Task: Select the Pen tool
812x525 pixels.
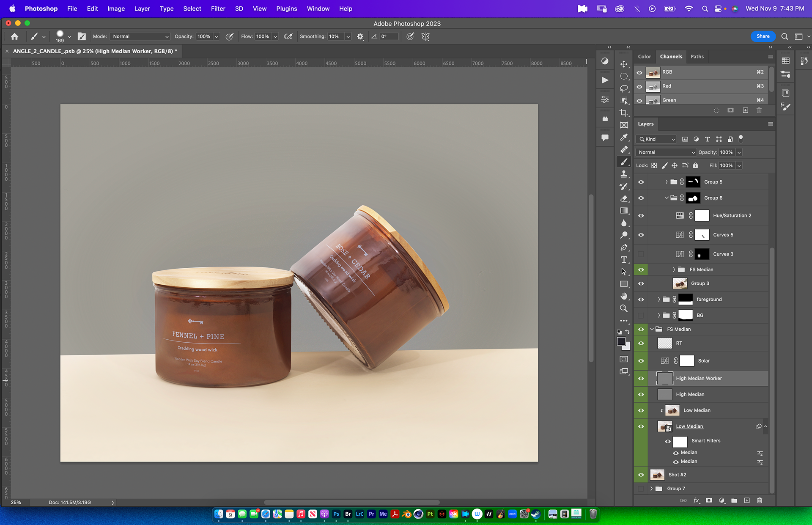Action: (624, 247)
